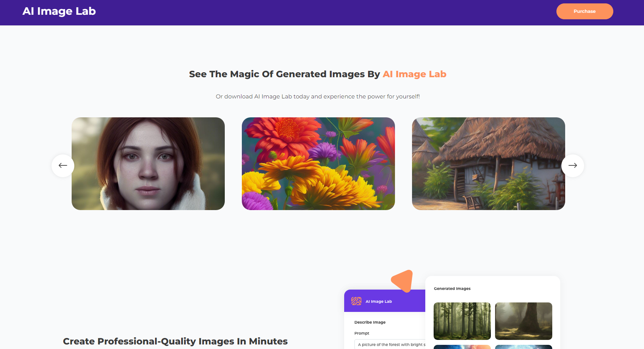
Task: Click the Describe Image section label
Action: (370, 322)
